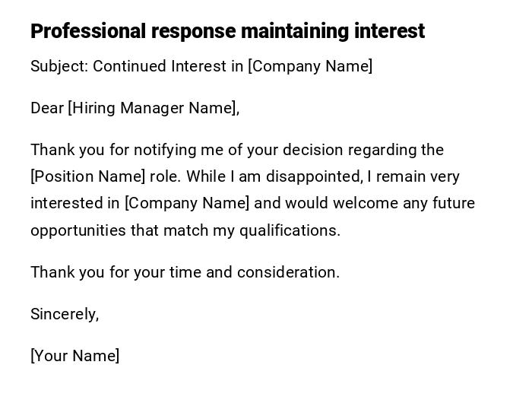Click the word "Dear" in the greeting
This screenshot has height=403, width=532.
[47, 108]
